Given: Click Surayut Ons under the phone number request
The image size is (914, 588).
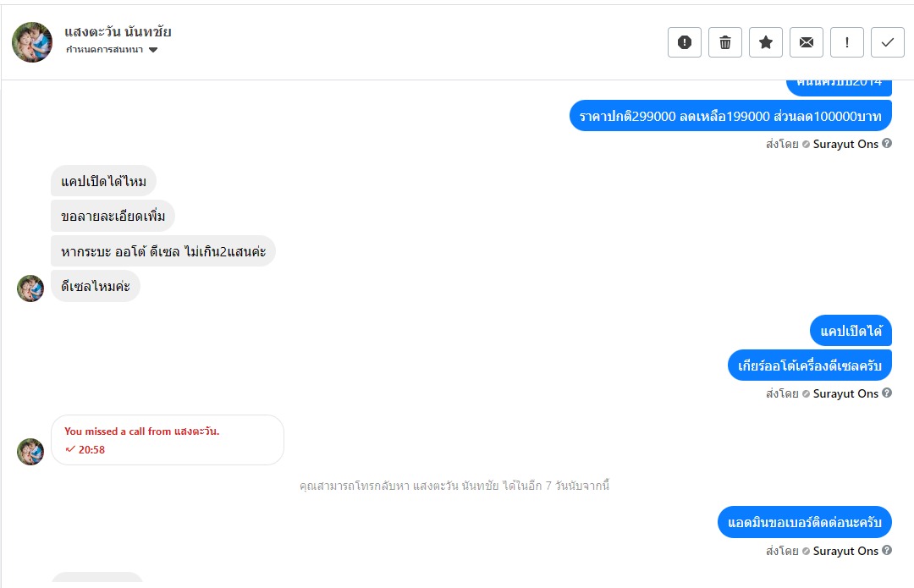Looking at the screenshot, I should (x=845, y=551).
